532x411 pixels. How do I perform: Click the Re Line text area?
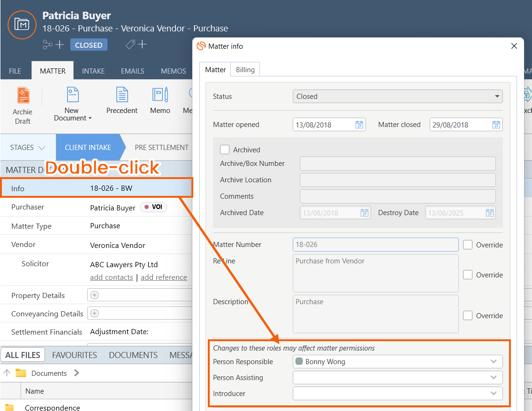click(x=376, y=273)
